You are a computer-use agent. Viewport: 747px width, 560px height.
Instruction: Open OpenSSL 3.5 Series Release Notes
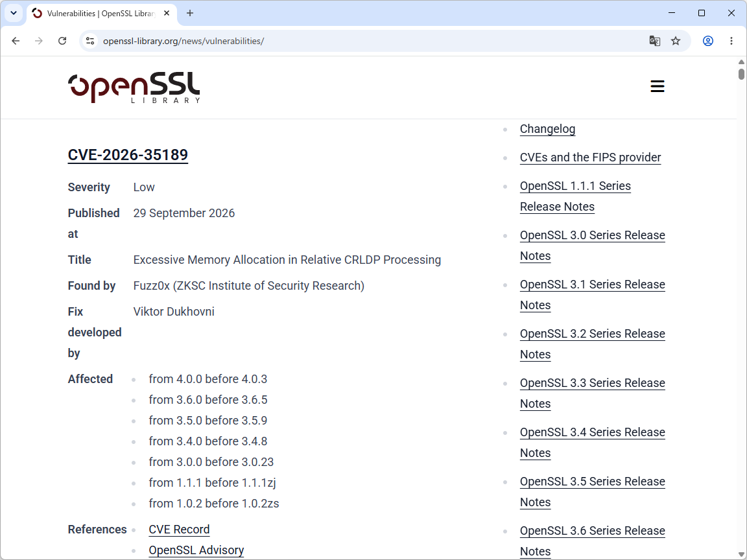592,492
